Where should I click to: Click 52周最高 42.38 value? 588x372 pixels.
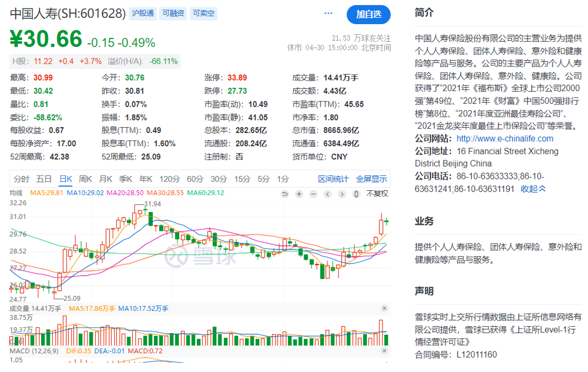click(x=60, y=157)
